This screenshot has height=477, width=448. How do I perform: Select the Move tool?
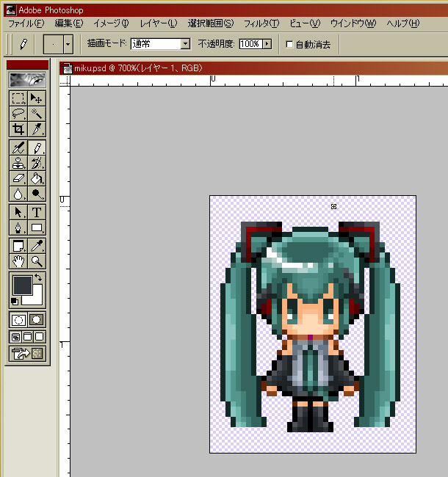click(37, 98)
